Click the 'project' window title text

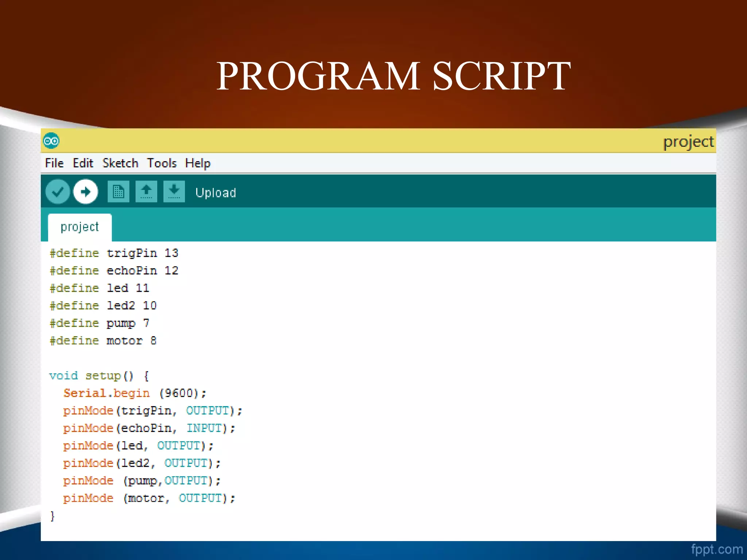click(688, 142)
